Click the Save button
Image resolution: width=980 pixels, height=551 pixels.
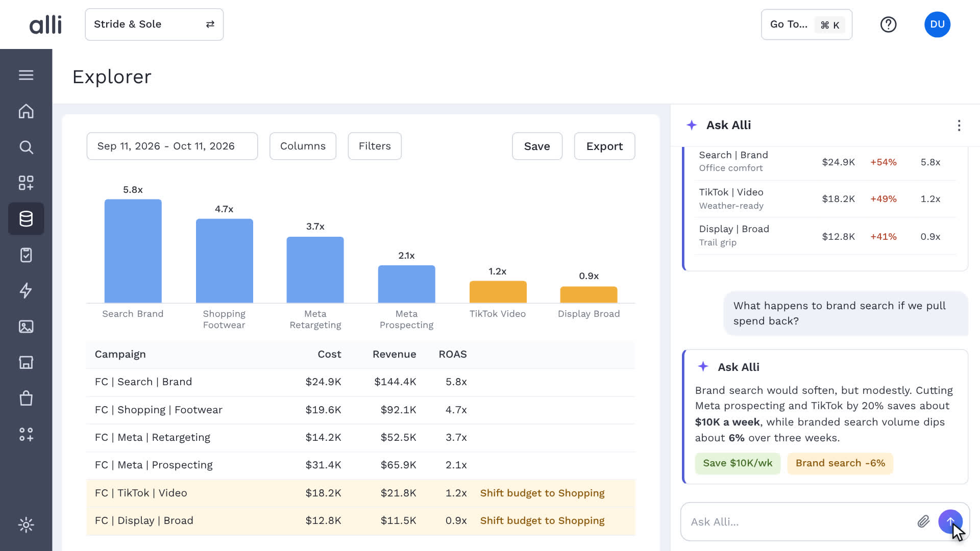click(x=537, y=146)
